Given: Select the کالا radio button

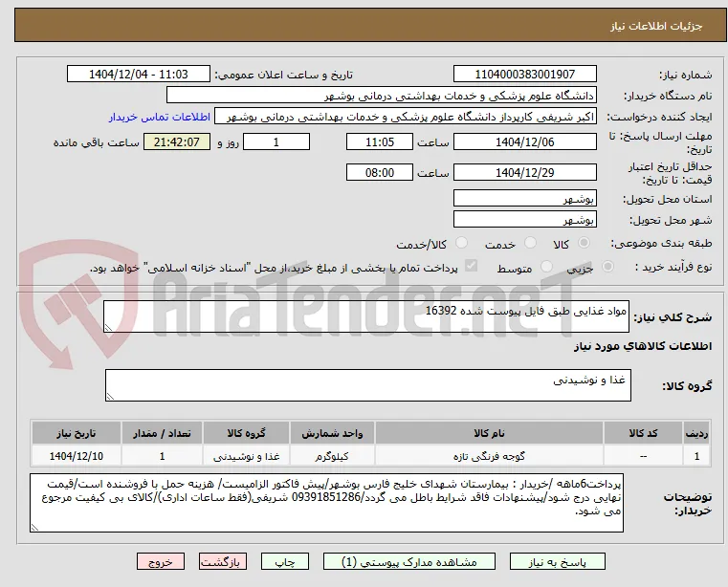Looking at the screenshot, I should point(585,242).
